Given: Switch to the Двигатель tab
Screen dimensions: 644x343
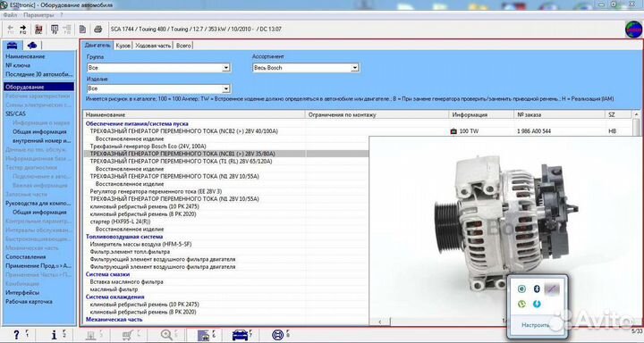Looking at the screenshot, I should coord(97,46).
